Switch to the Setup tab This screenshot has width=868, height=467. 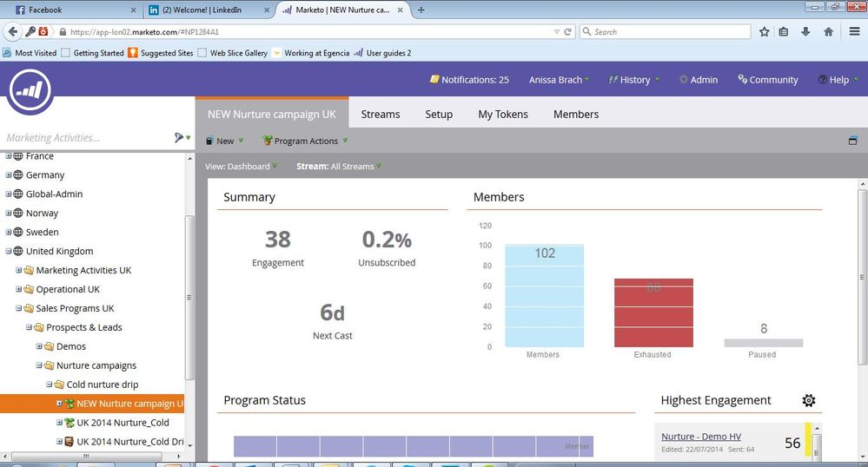439,114
